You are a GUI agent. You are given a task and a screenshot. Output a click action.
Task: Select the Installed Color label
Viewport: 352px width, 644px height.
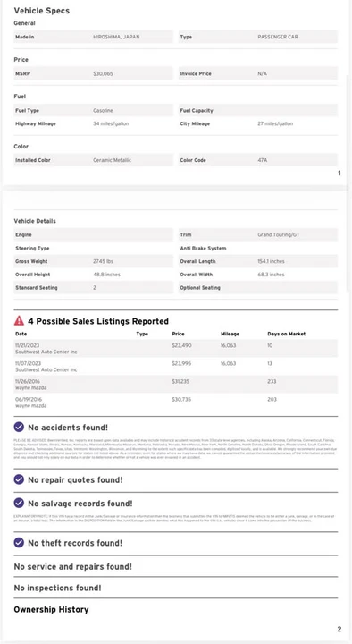click(33, 160)
